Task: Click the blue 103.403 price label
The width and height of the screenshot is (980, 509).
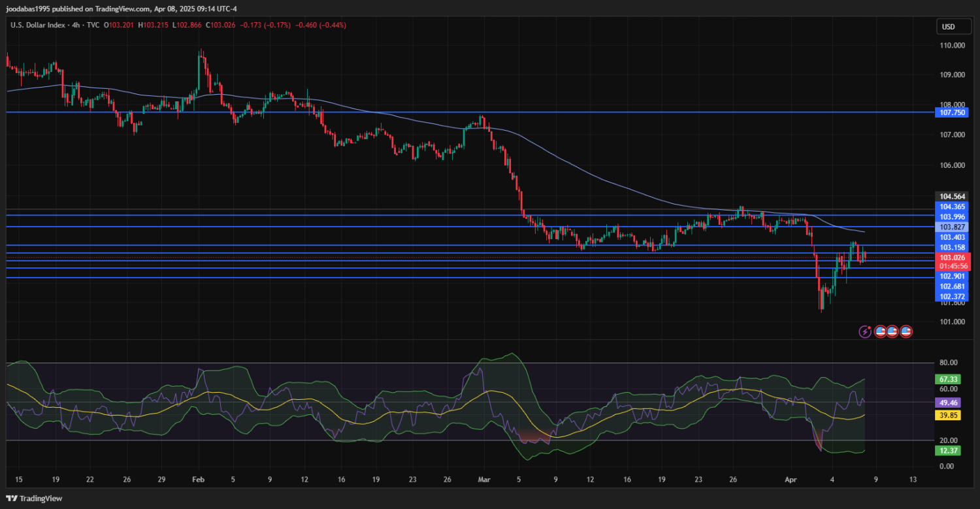Action: (x=953, y=237)
